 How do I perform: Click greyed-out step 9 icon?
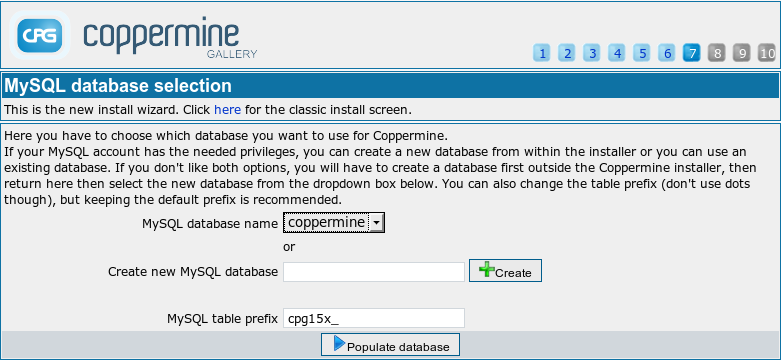742,52
